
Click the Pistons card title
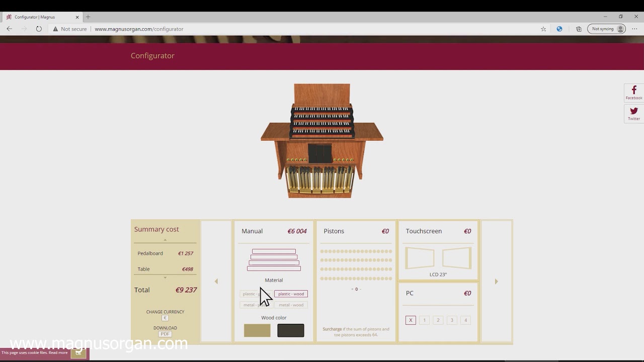coord(334,231)
